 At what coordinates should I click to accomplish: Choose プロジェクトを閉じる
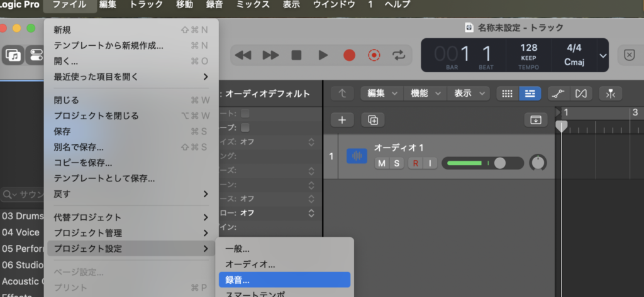click(131, 116)
